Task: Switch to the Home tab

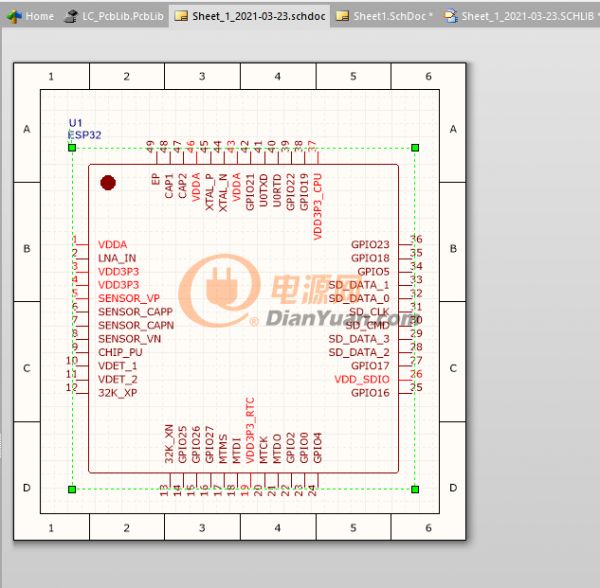Action: pyautogui.click(x=30, y=16)
